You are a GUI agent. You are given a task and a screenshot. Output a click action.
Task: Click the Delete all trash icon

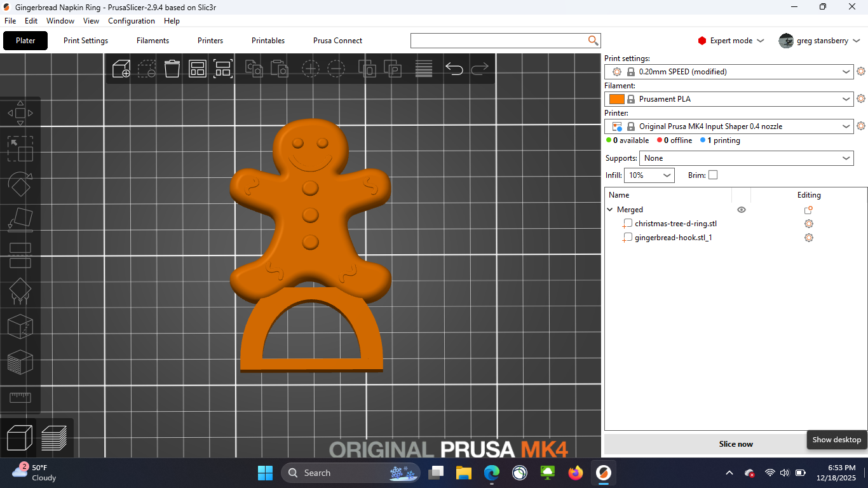point(172,69)
